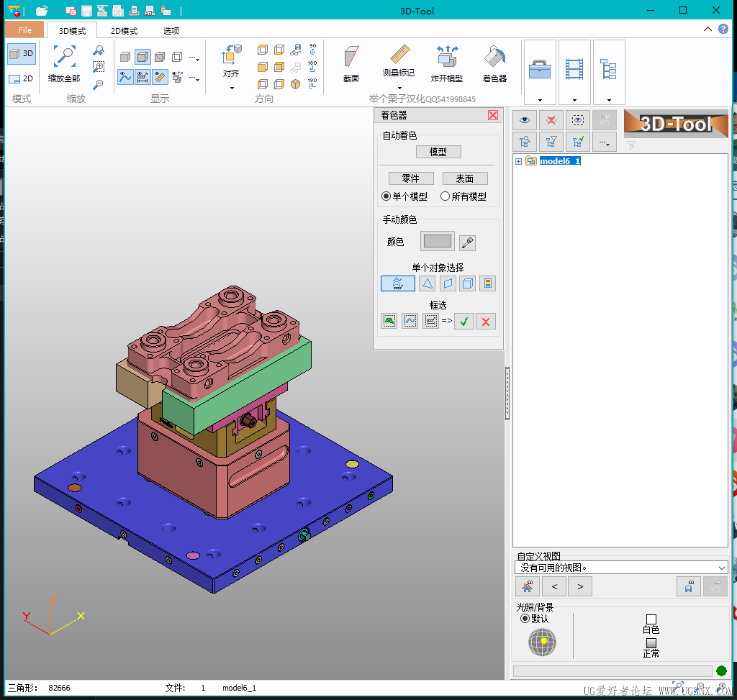Click the home view button under 自定义视图

click(x=528, y=586)
